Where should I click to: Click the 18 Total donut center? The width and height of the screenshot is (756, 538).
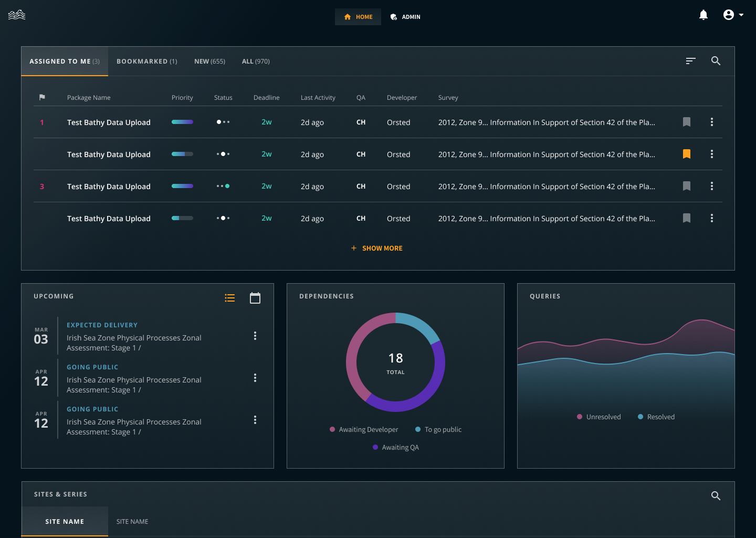(x=395, y=363)
